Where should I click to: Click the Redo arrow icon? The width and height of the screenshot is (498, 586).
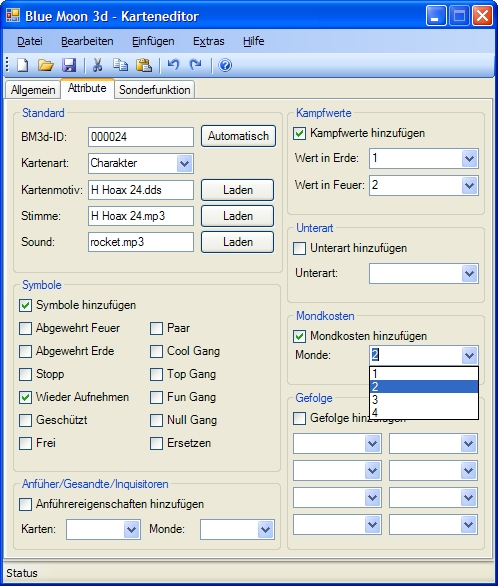196,65
